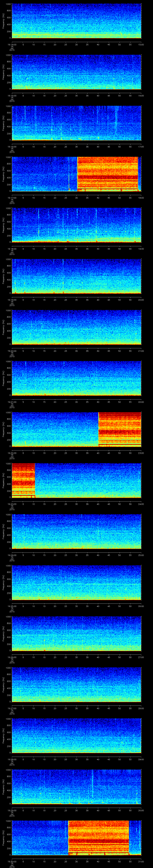Viewport: 153px width, 868px height.
Task: Open the 19:16 minute spectrogram panel
Action: point(76,123)
